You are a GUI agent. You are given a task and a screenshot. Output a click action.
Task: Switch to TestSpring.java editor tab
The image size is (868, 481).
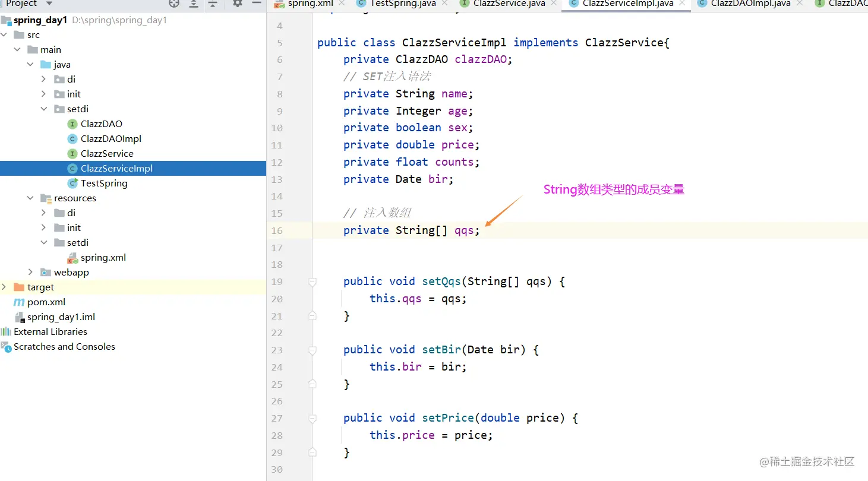pos(403,4)
